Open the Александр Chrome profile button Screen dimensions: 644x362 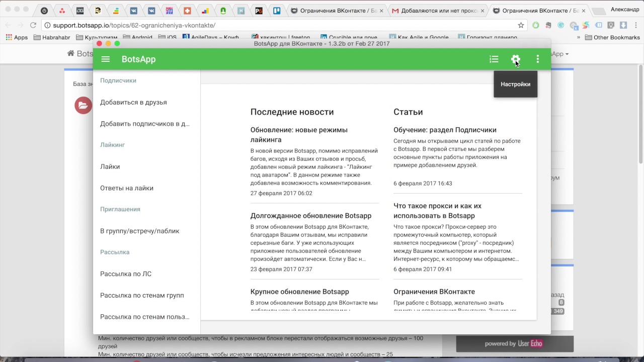coord(624,10)
